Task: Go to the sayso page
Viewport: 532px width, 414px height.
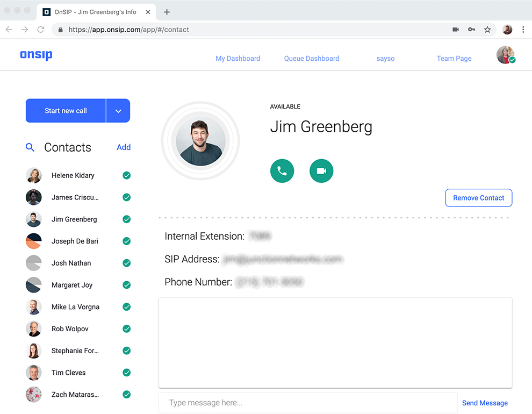Action: (385, 59)
